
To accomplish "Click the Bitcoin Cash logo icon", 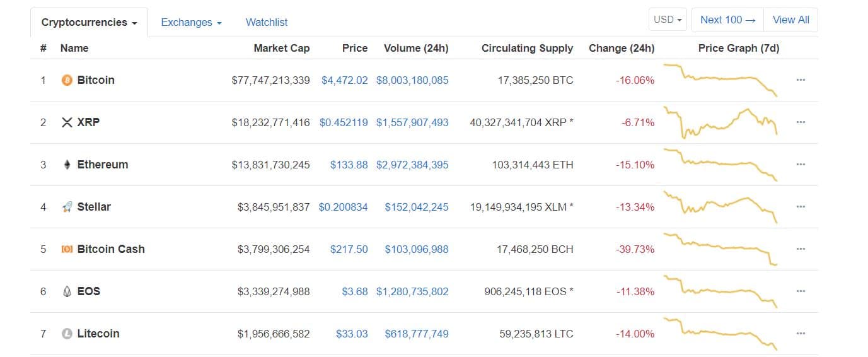I will (67, 249).
